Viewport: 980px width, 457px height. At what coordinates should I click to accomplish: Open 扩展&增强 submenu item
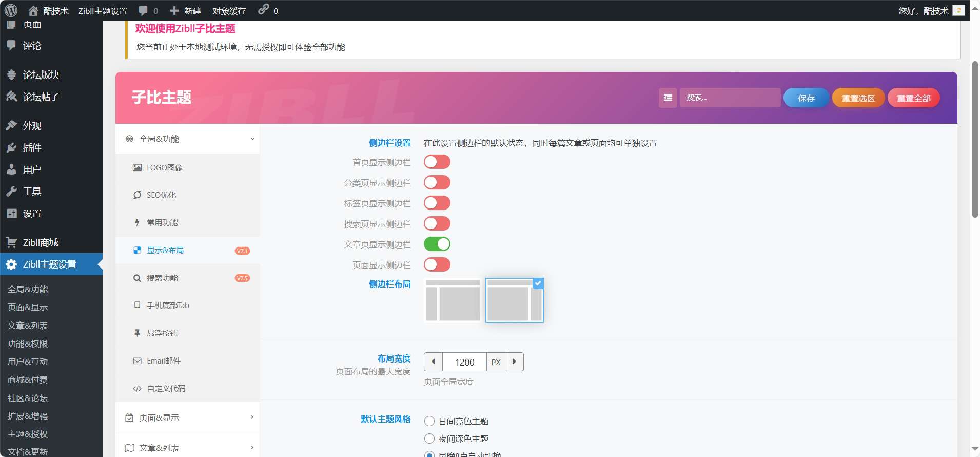[x=28, y=416]
